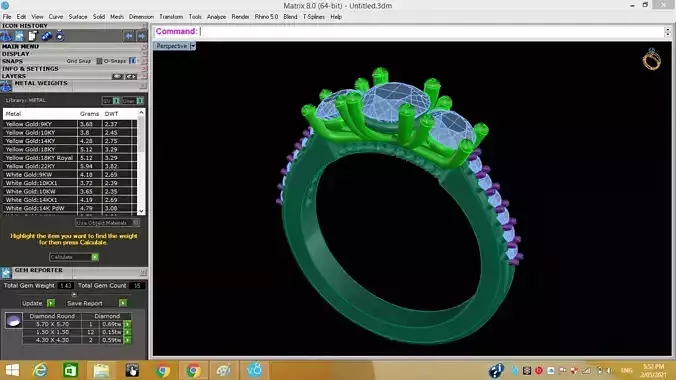
Task: Open the first Chrome taskbar icon
Action: click(163, 371)
